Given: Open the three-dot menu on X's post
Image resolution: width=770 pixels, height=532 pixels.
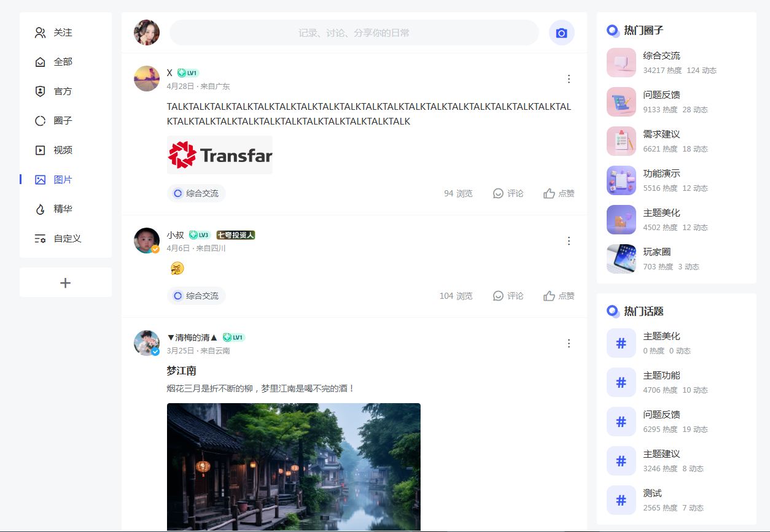Looking at the screenshot, I should point(569,79).
